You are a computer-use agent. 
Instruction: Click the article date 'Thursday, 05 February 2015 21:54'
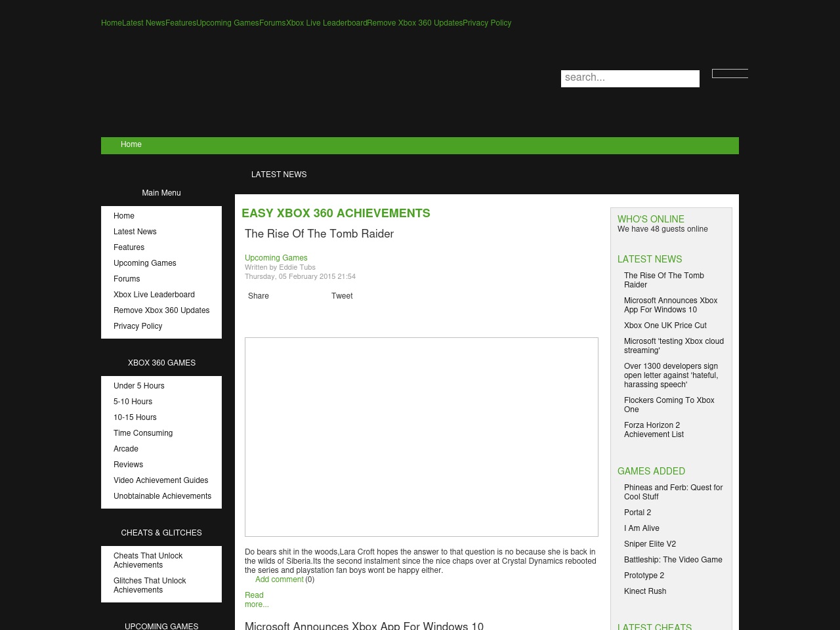tap(301, 276)
